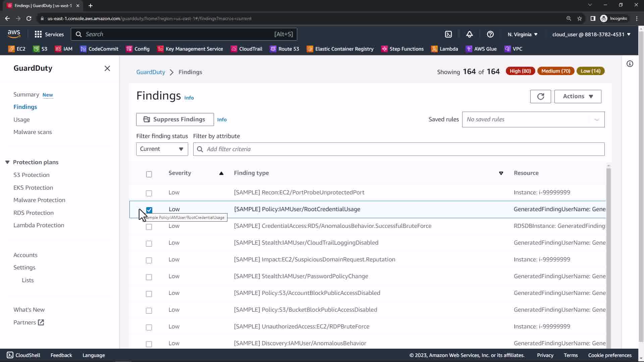Open the info panel icon at right
The image size is (644, 362).
630,64
